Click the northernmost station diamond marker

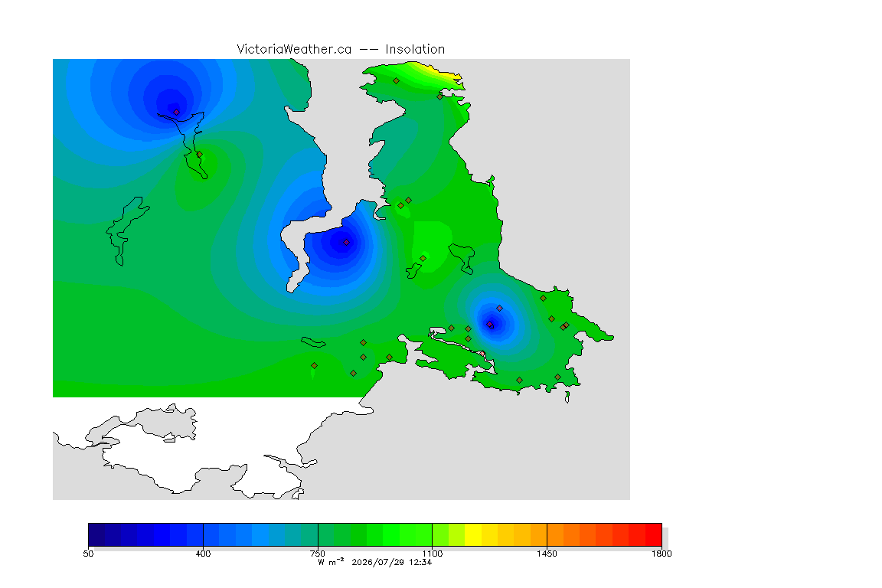[x=396, y=81]
